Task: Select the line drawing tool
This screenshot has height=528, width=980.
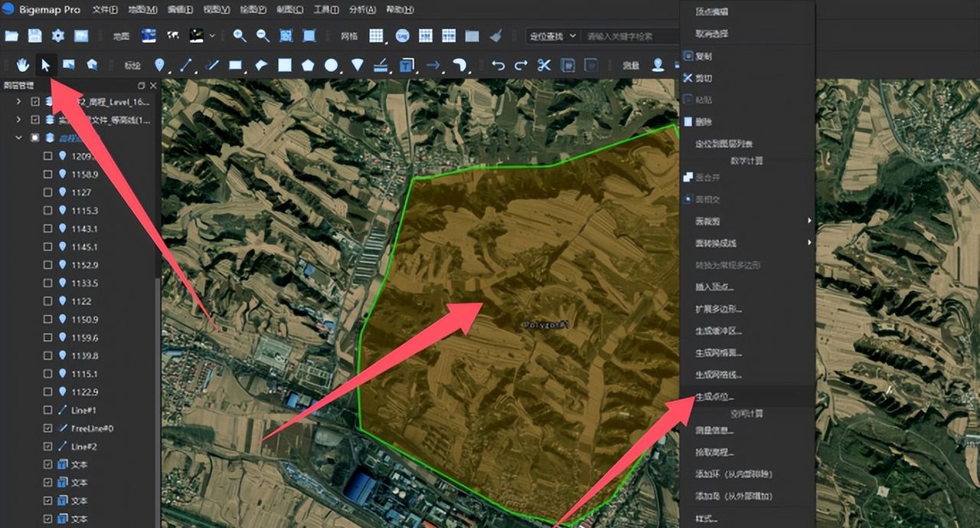Action: [x=185, y=65]
